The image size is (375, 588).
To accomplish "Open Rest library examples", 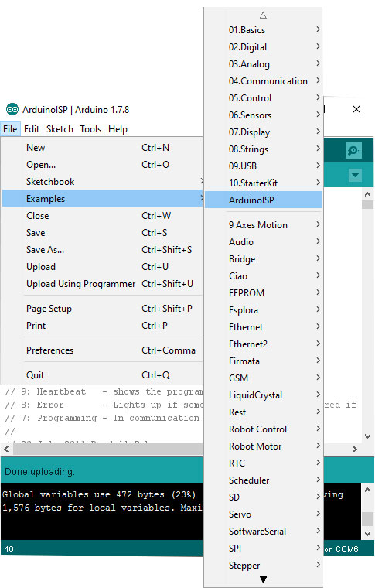I will [264, 412].
